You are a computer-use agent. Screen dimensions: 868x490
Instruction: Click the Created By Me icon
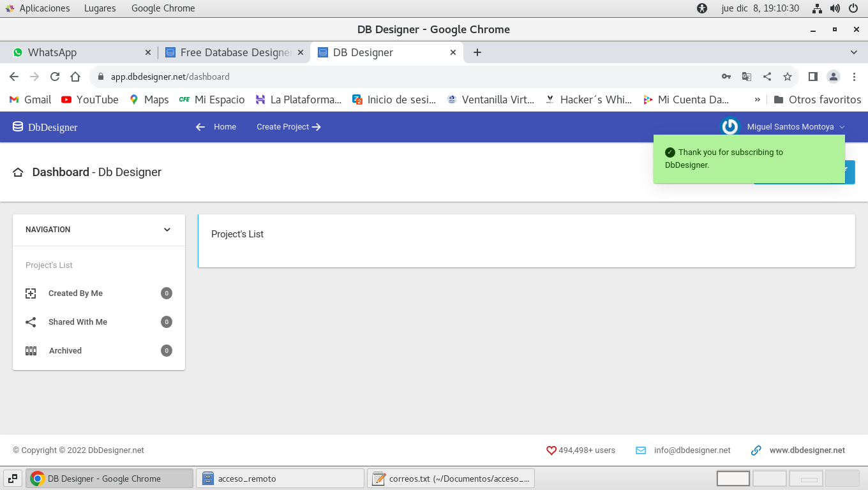point(31,293)
